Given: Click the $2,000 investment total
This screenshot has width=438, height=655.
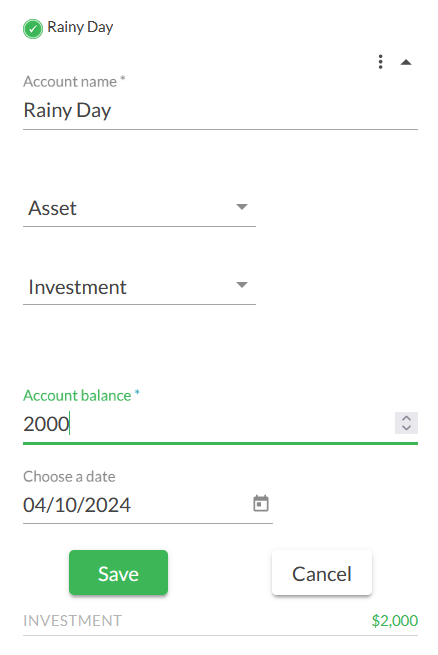Looking at the screenshot, I should click(x=395, y=621).
